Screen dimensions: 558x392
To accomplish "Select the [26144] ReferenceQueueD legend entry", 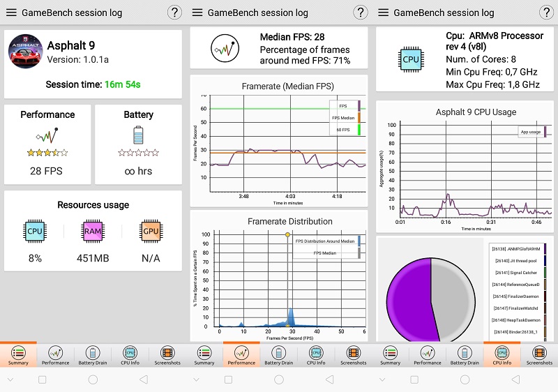I will click(518, 284).
